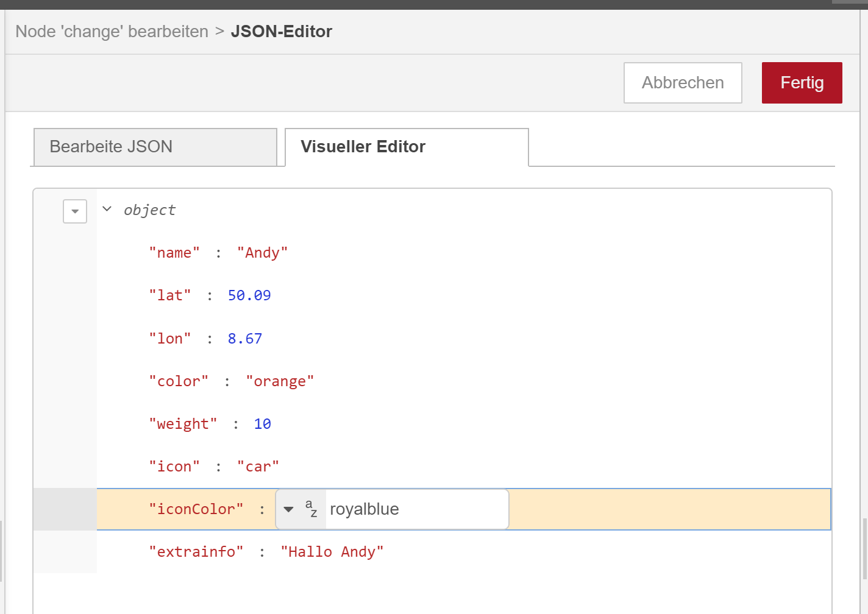This screenshot has height=614, width=868.
Task: Select the "color" key
Action: pos(179,381)
